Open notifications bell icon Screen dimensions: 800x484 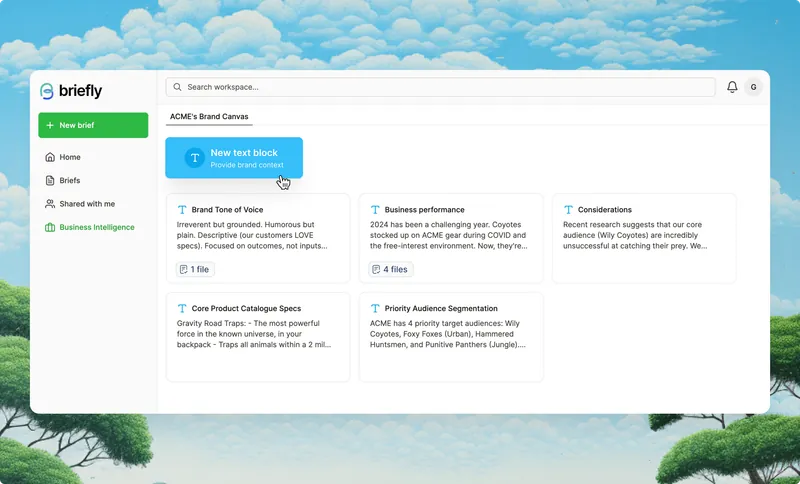(732, 87)
